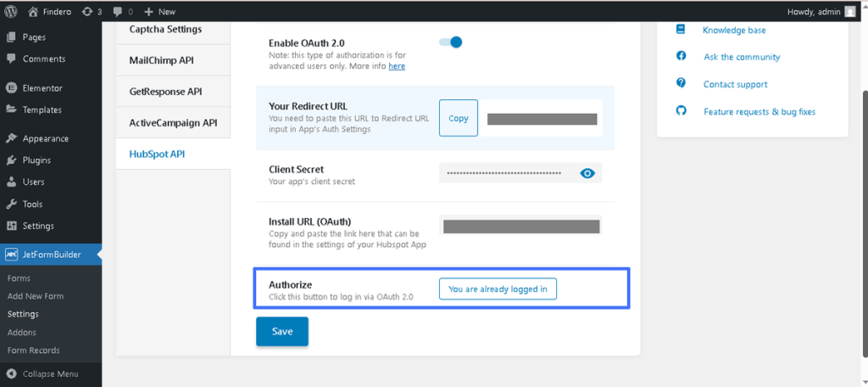The image size is (868, 387).
Task: Click the New plus icon in admin bar
Action: click(x=148, y=12)
